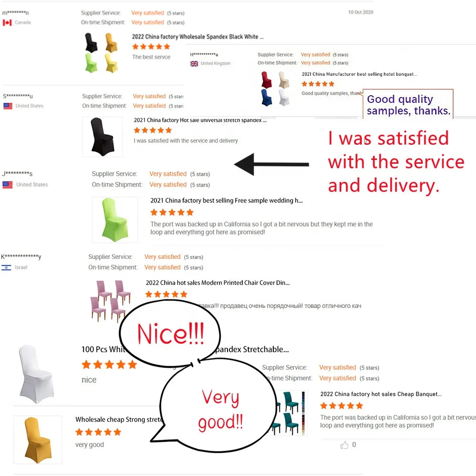Click the Israel flag icon

[x=6, y=268]
